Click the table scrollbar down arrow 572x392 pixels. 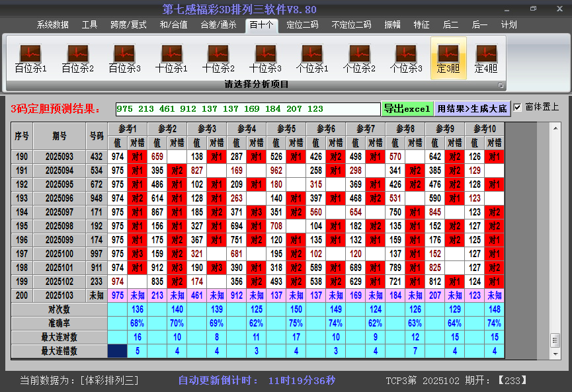pyautogui.click(x=555, y=354)
